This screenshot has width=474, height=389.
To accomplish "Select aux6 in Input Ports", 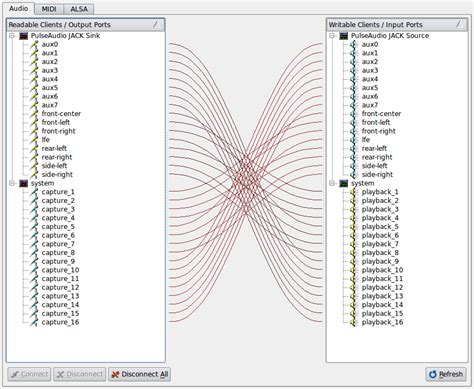I will pyautogui.click(x=370, y=96).
